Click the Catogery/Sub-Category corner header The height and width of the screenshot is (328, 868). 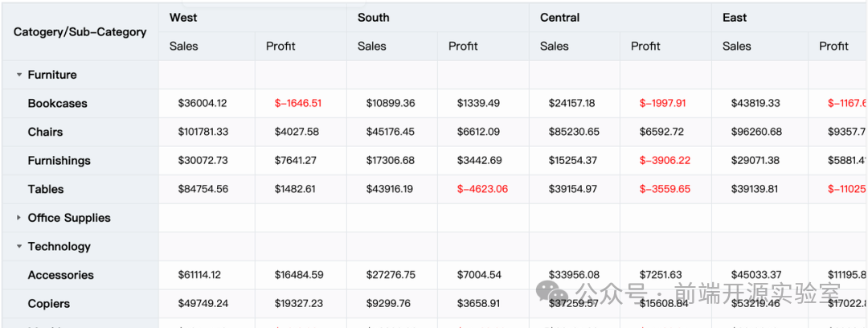pos(80,32)
